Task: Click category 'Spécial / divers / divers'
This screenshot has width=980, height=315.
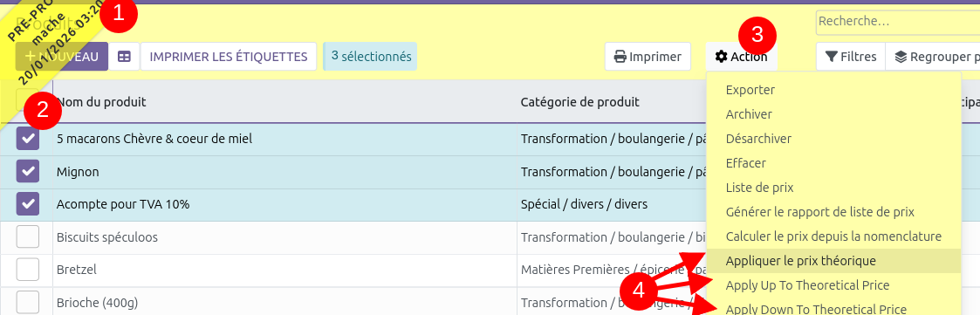Action: pos(584,204)
